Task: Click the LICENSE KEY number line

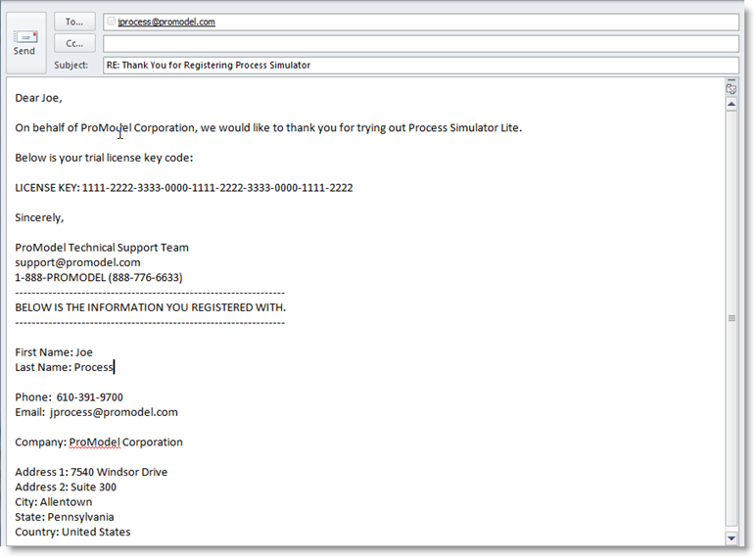Action: tap(184, 187)
